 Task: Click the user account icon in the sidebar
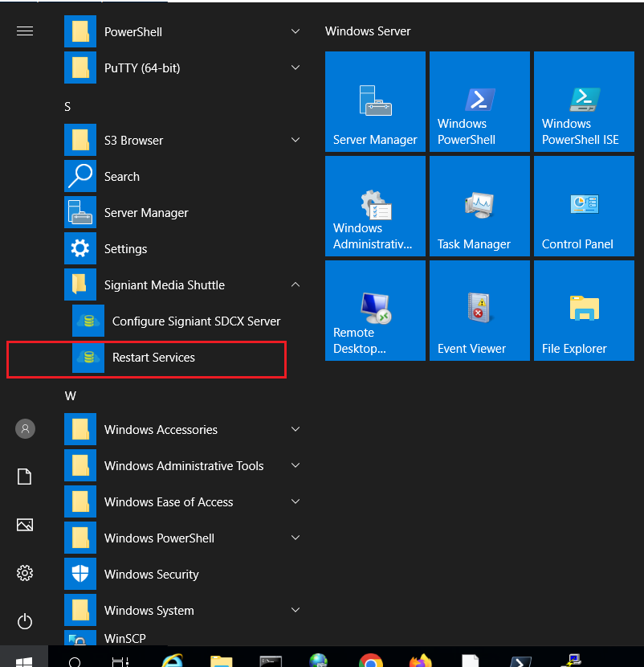pyautogui.click(x=25, y=428)
